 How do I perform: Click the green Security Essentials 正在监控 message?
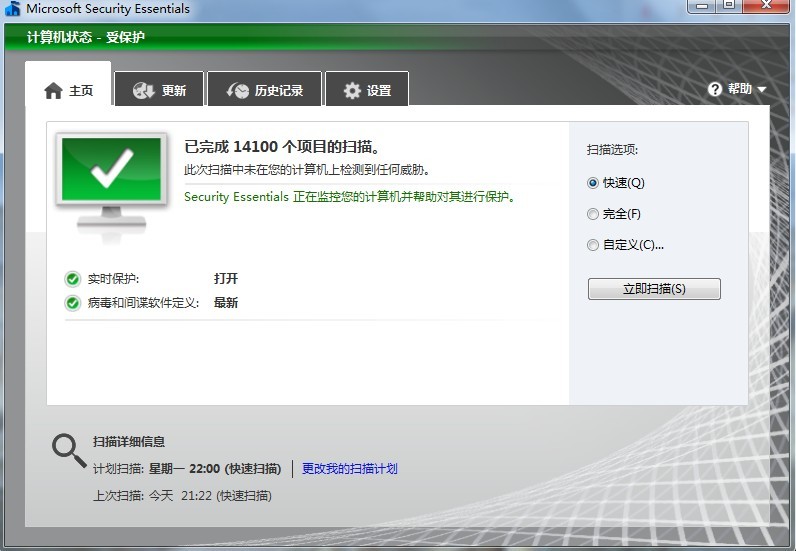pos(350,197)
